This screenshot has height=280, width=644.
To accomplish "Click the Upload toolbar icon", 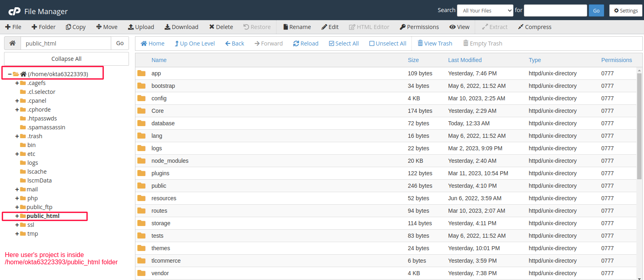I will pyautogui.click(x=131, y=27).
